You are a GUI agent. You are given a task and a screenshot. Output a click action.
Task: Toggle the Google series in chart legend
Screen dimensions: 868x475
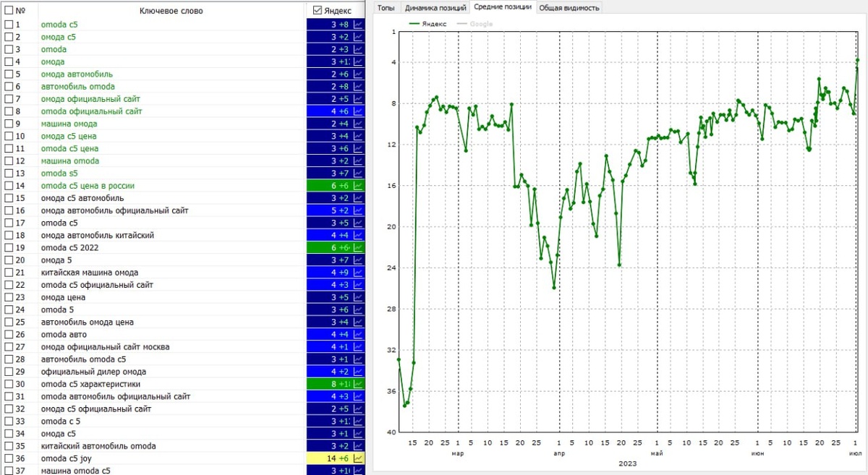tap(475, 24)
